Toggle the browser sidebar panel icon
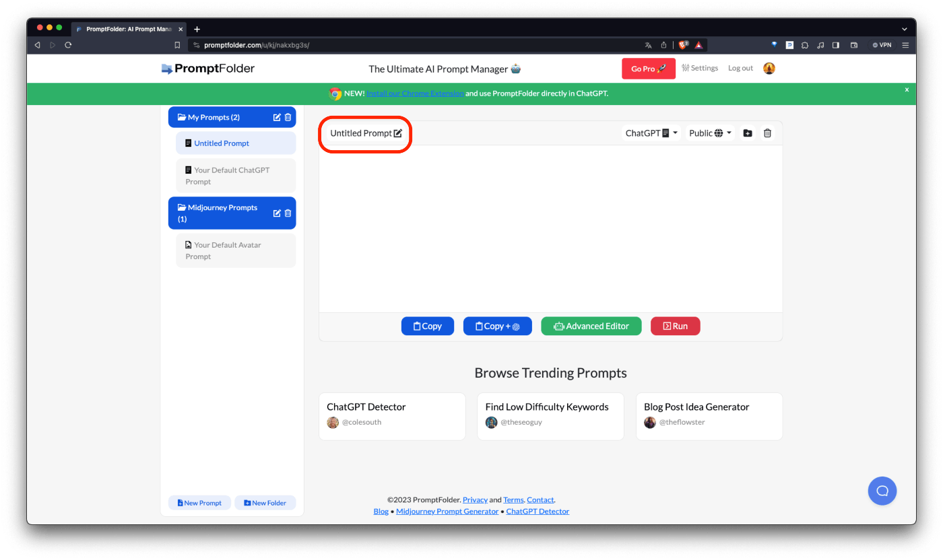Screen dimensions: 943x560 coord(836,45)
